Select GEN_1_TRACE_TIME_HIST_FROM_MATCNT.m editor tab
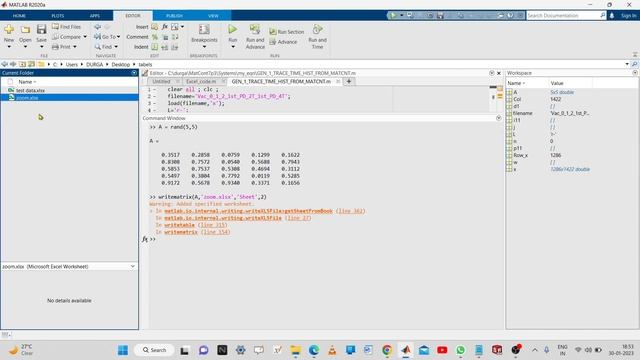Screen dimensions: 640x360 pos(284,82)
